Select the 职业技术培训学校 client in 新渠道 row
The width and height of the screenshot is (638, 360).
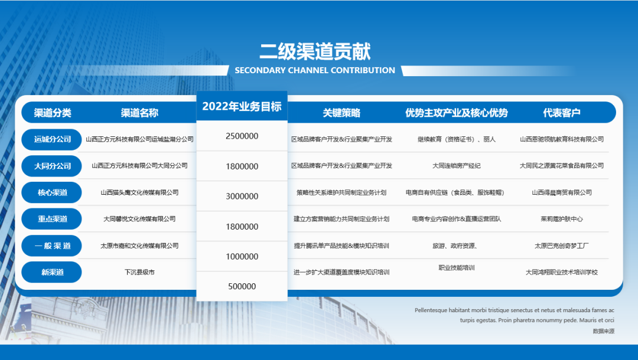(x=562, y=272)
